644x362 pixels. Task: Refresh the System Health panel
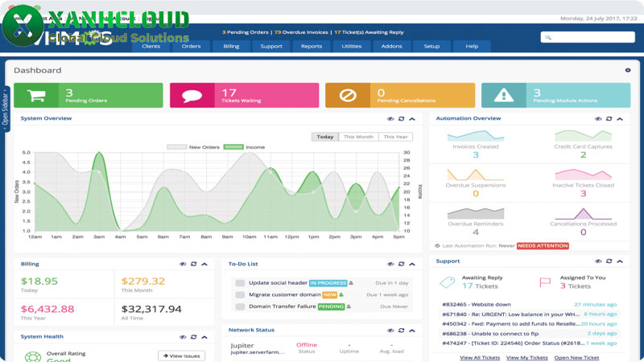pyautogui.click(x=193, y=336)
